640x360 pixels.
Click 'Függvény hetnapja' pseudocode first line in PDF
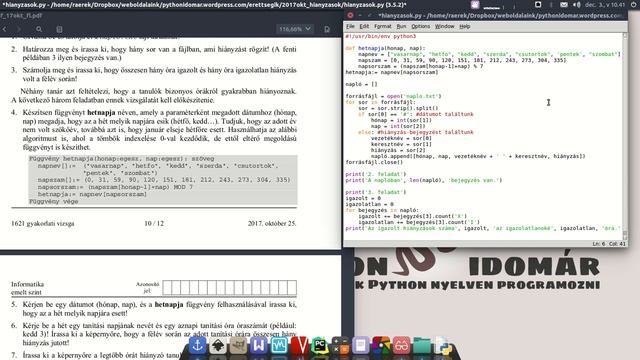tap(122, 159)
